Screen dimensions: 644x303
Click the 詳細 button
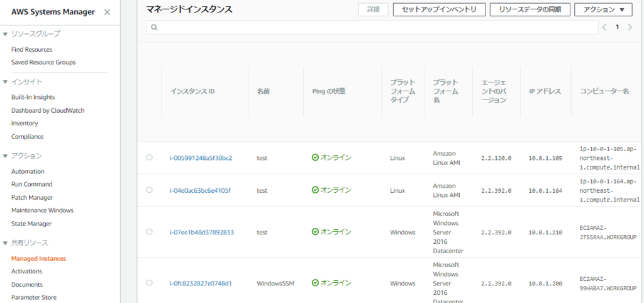(373, 9)
